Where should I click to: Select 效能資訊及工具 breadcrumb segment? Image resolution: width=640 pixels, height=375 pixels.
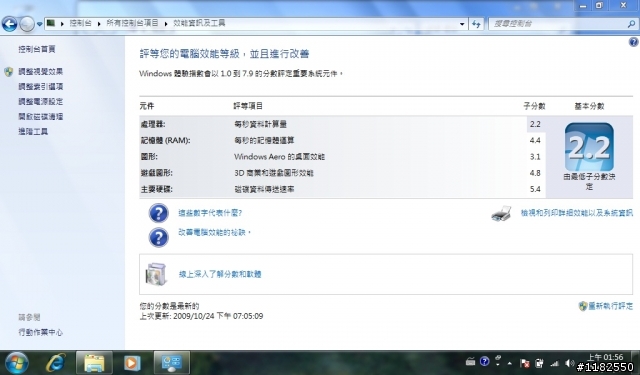199,23
